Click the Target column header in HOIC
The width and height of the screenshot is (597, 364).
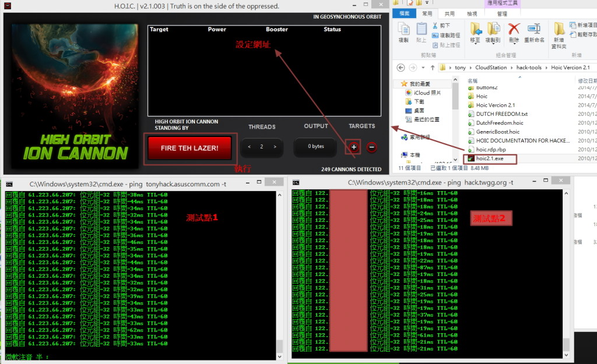coord(159,29)
